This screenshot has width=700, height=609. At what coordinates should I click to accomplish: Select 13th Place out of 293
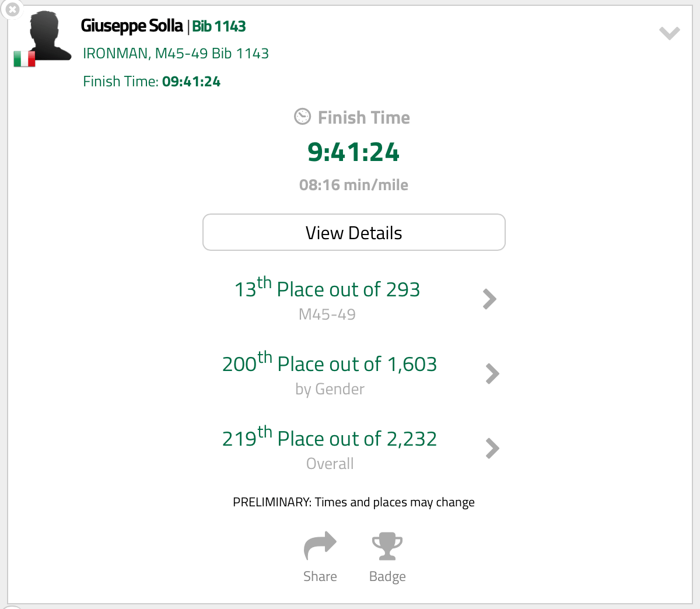pyautogui.click(x=327, y=289)
